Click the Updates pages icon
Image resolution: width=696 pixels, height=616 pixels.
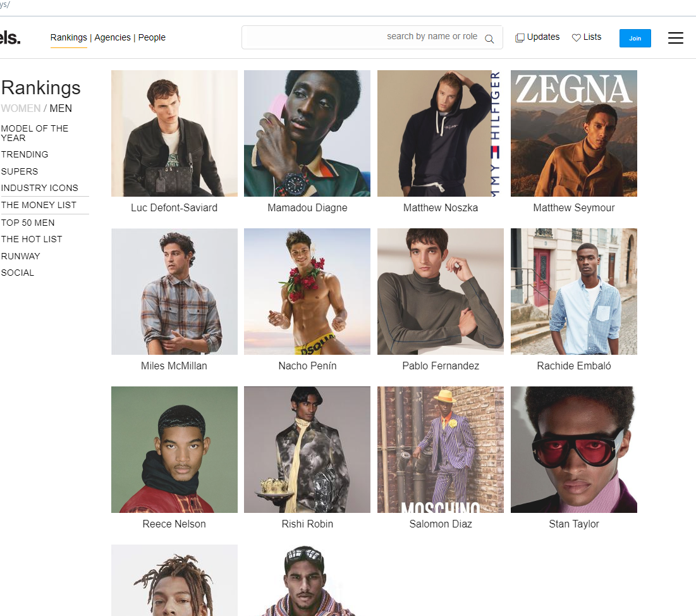[x=520, y=38]
